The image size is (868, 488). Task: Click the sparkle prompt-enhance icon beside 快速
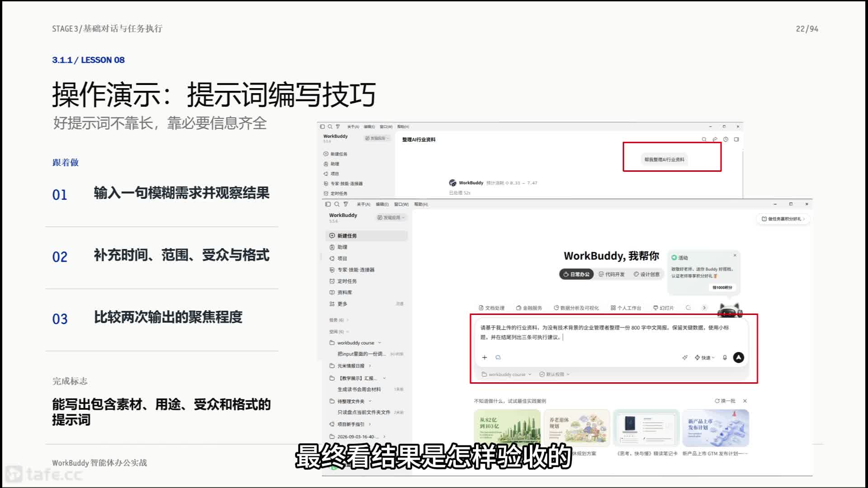coord(685,357)
